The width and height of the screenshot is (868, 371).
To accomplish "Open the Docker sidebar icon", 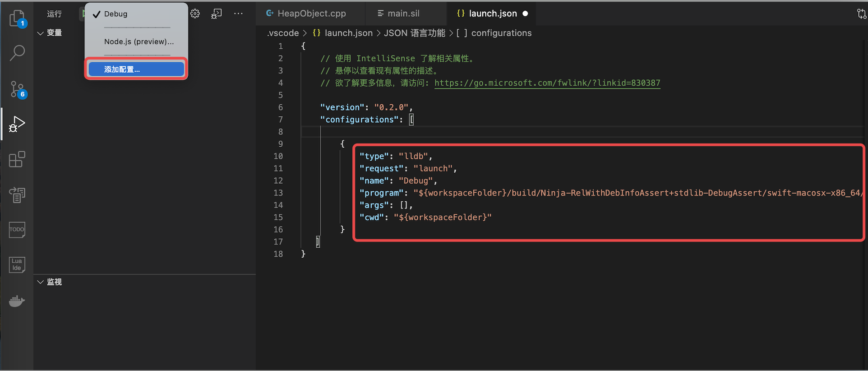I will [x=17, y=301].
